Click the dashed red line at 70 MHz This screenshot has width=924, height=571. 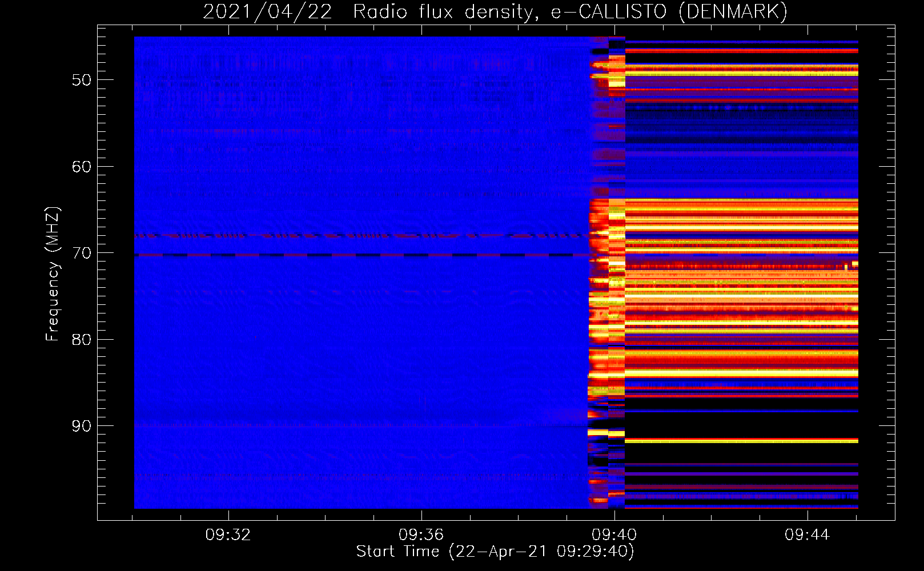(361, 255)
